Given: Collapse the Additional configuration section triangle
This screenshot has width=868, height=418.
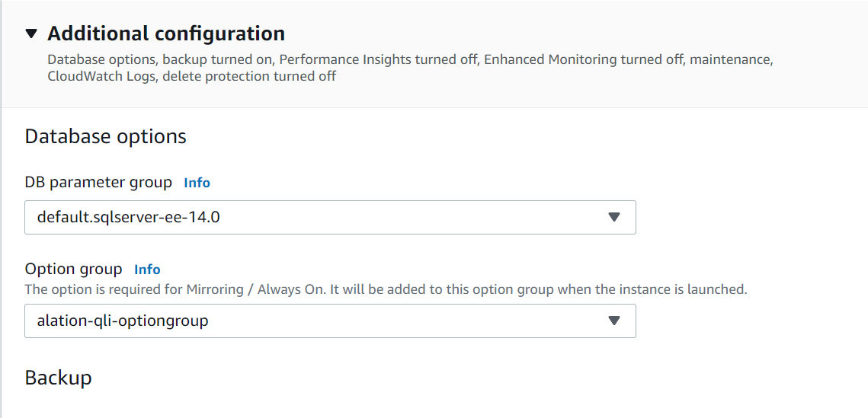Looking at the screenshot, I should coord(31,34).
